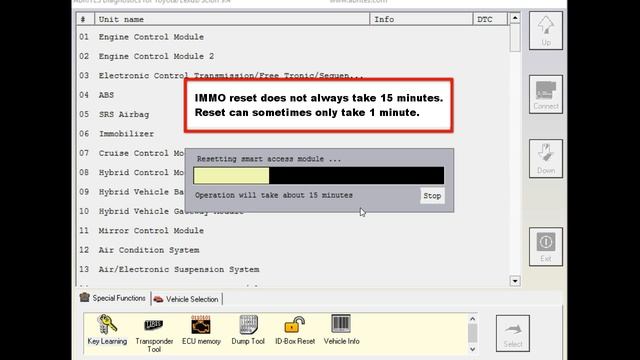Select Air Condition System row

coord(292,250)
